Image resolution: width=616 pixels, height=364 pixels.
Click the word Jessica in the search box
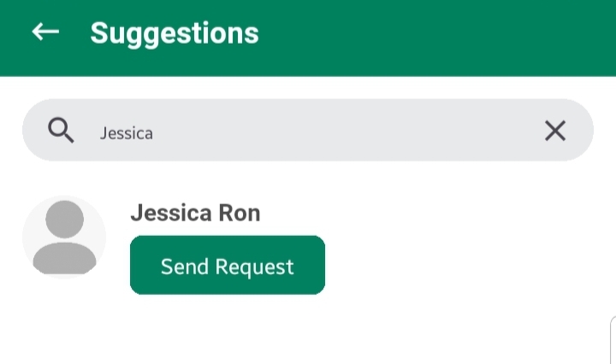tap(127, 132)
